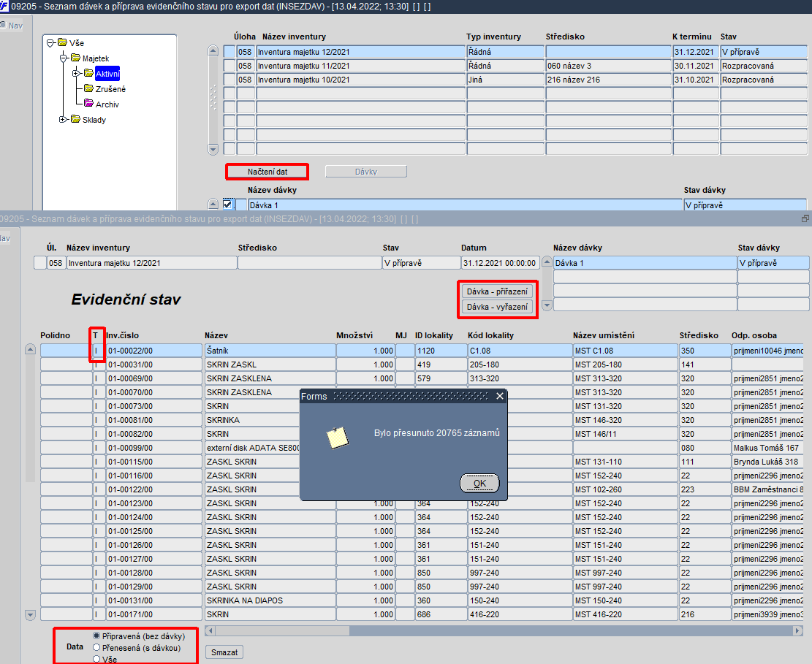Open the Dávky button

(365, 172)
